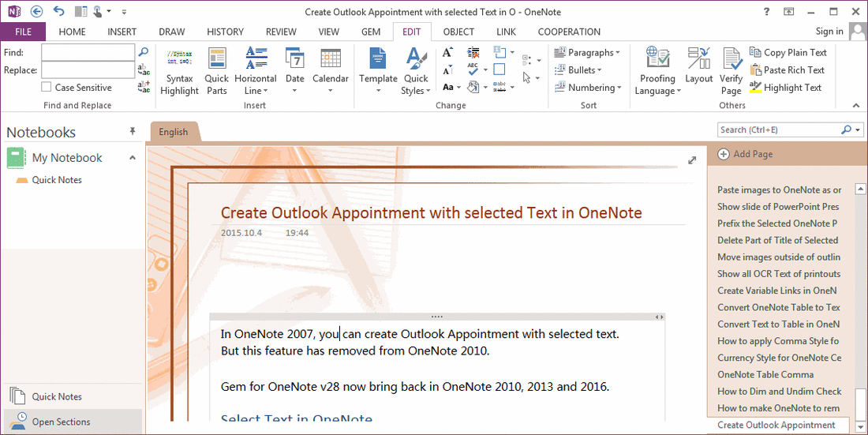Click the Back arrow in the title bar
The height and width of the screenshot is (435, 868).
tap(36, 11)
